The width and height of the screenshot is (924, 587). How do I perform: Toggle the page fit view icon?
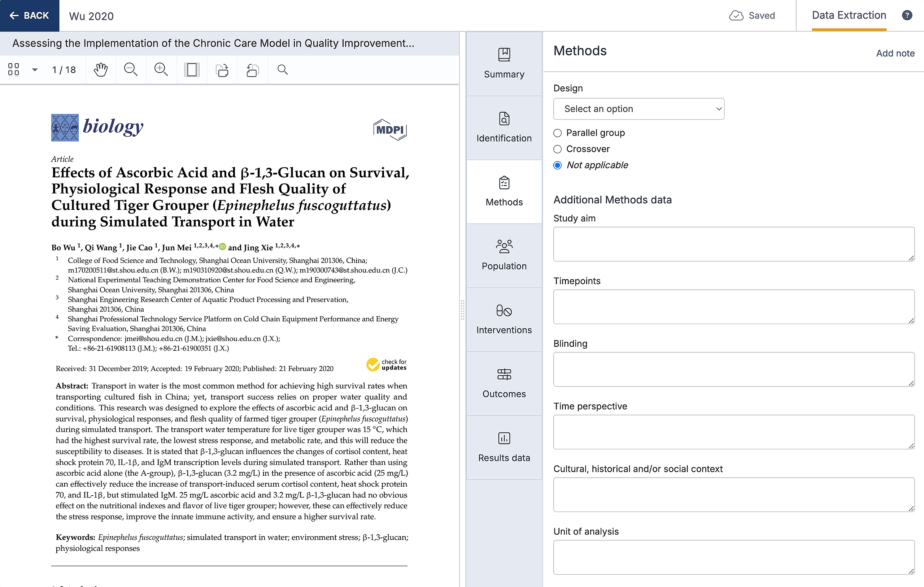191,70
